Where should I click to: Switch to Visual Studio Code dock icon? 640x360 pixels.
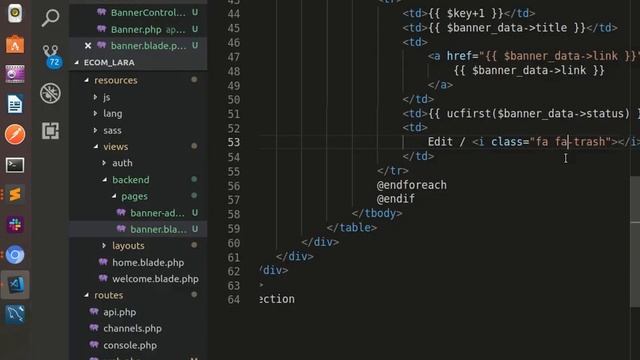click(15, 284)
